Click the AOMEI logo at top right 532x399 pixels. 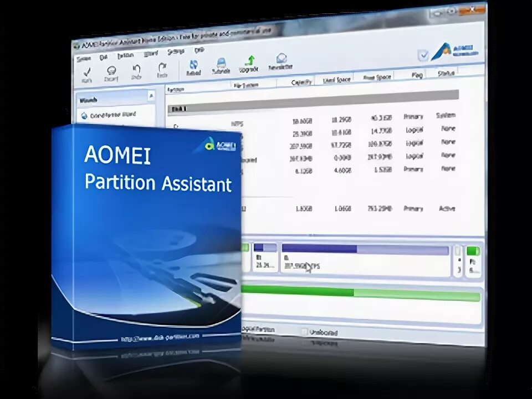point(455,51)
